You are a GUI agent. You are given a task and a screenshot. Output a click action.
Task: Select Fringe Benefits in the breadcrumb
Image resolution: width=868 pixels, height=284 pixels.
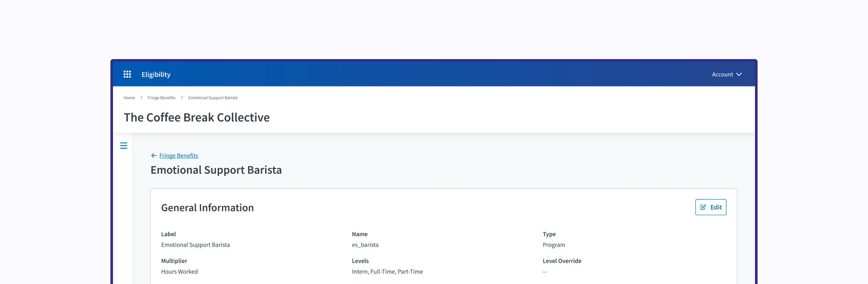click(161, 98)
